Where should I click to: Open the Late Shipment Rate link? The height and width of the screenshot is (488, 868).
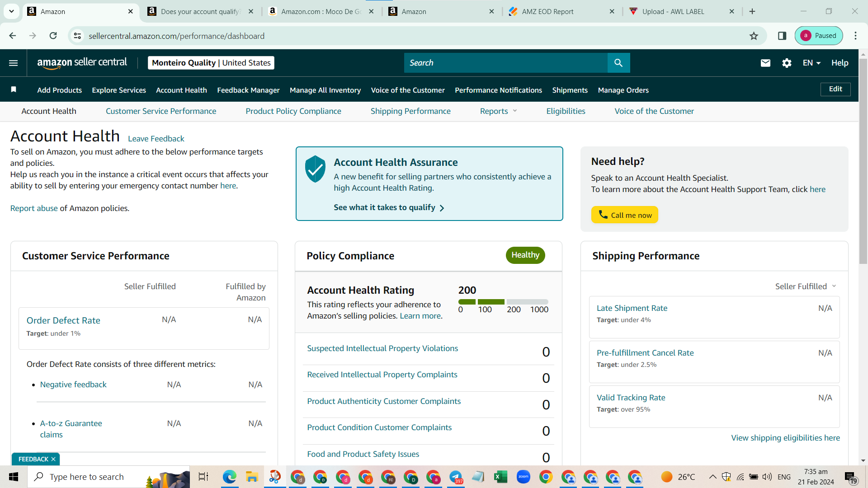pos(632,308)
